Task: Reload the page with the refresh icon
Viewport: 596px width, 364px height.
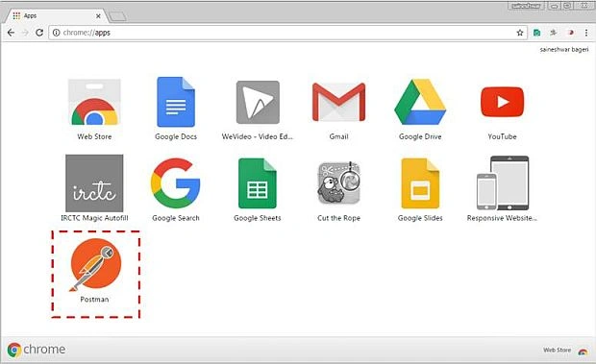Action: click(39, 33)
